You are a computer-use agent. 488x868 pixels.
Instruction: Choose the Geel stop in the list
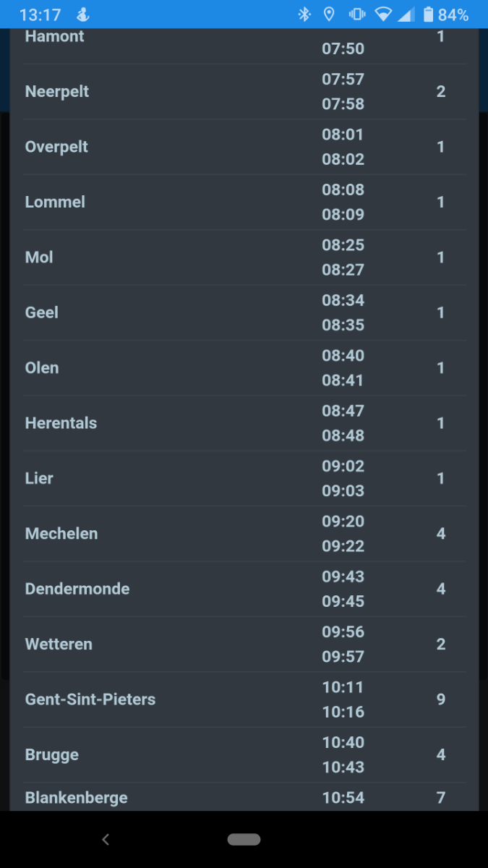pyautogui.click(x=42, y=312)
